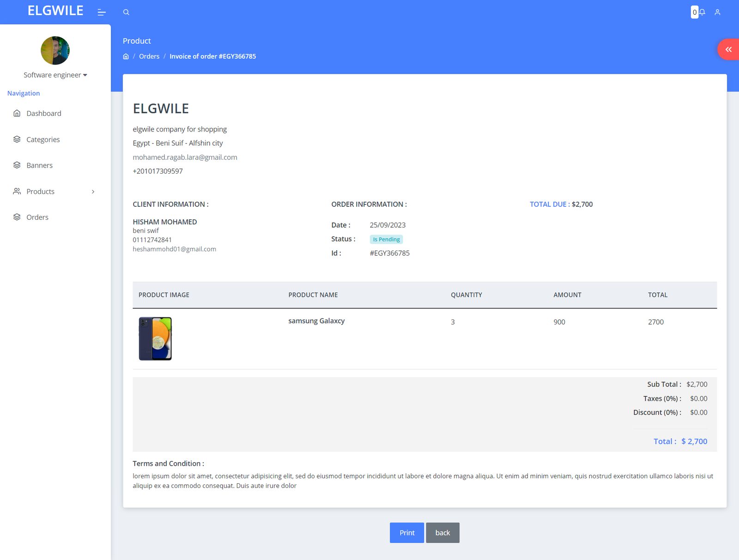Expand the Products submenu chevron

pyautogui.click(x=93, y=192)
